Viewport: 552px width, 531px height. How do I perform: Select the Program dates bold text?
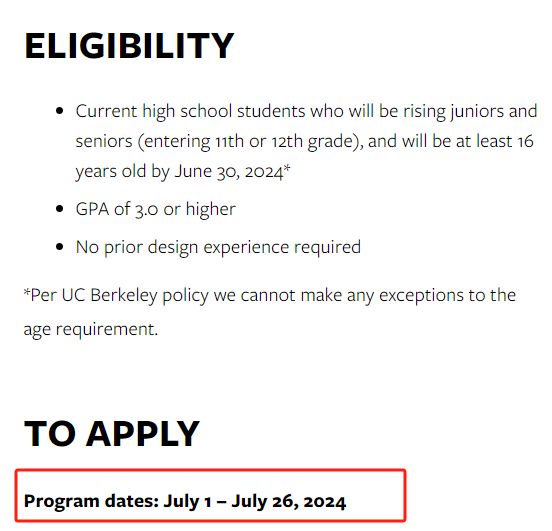click(x=185, y=501)
